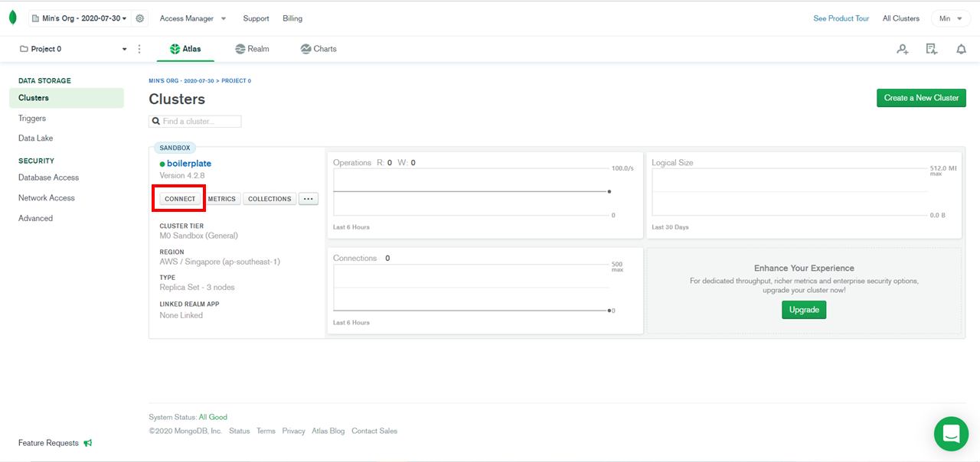This screenshot has height=462, width=980.
Task: Open Network Access in the sidebar
Action: [47, 198]
